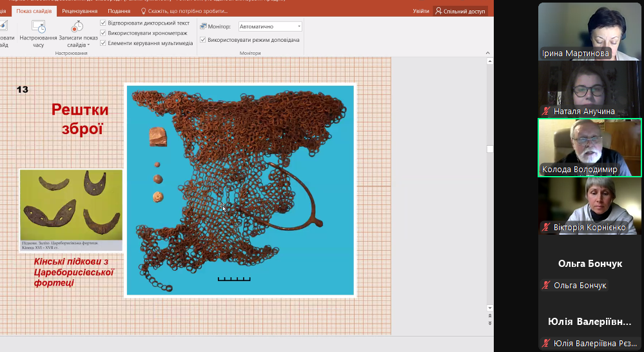
Task: Switch to the Рецензування tab
Action: click(x=80, y=11)
